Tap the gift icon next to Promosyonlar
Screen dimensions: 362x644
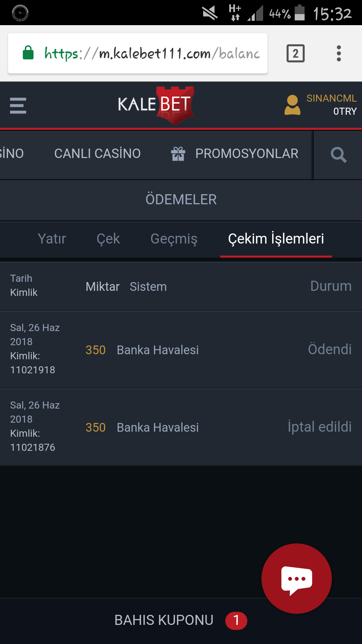coord(178,154)
